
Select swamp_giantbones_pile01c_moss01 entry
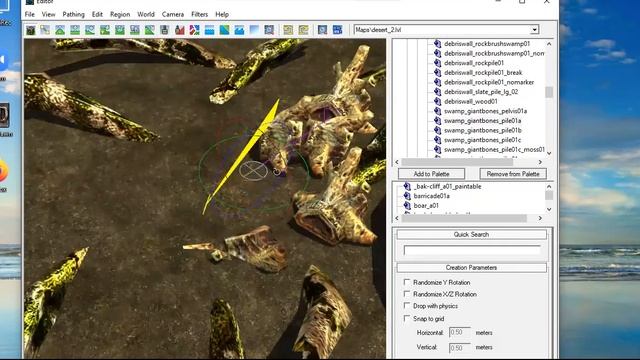pos(494,149)
